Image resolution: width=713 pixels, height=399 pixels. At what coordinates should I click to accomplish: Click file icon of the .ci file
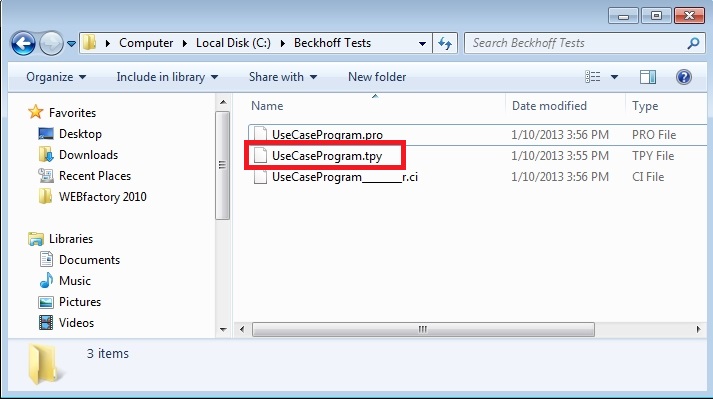[260, 177]
